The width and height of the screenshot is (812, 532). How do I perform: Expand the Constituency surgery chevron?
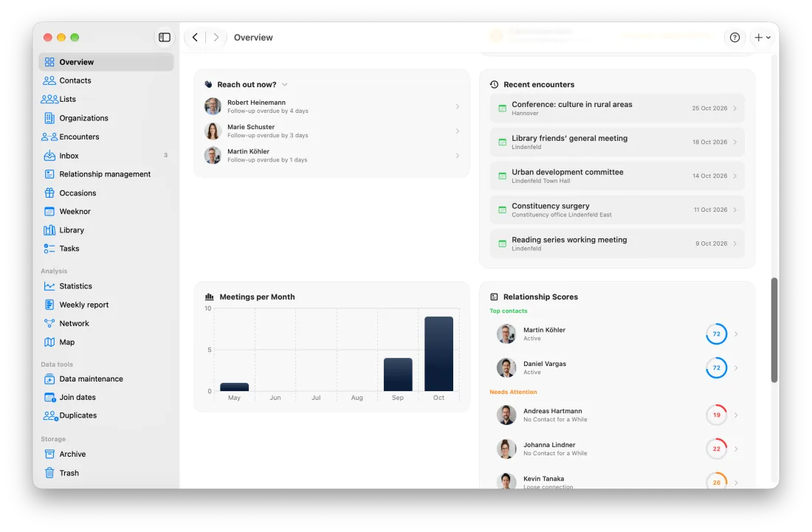pyautogui.click(x=734, y=210)
